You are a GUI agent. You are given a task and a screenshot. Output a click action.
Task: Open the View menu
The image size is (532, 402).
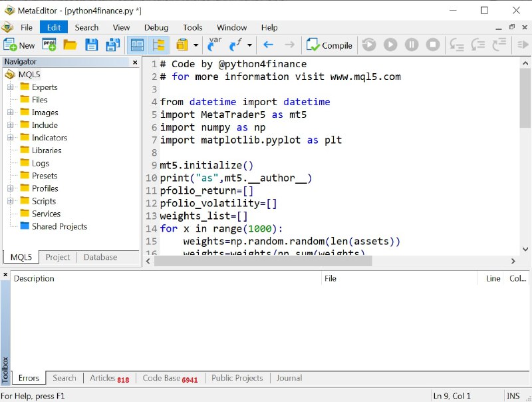121,27
